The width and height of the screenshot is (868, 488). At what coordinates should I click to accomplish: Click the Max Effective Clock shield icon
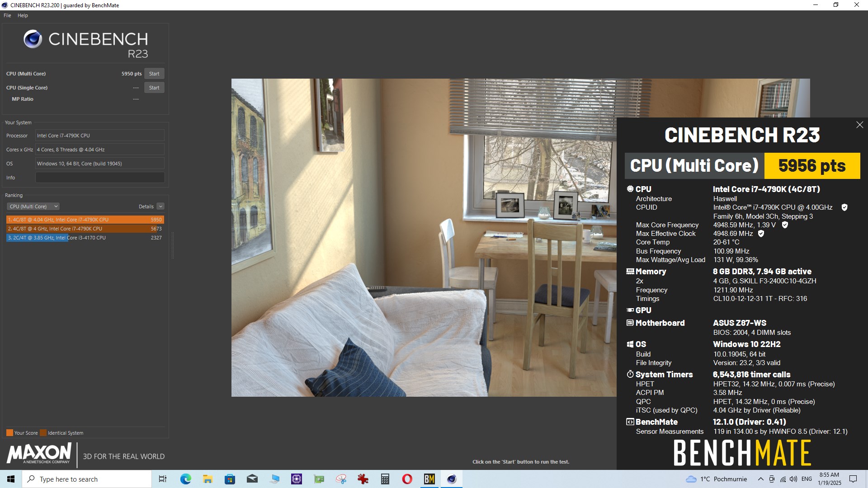[x=761, y=234]
